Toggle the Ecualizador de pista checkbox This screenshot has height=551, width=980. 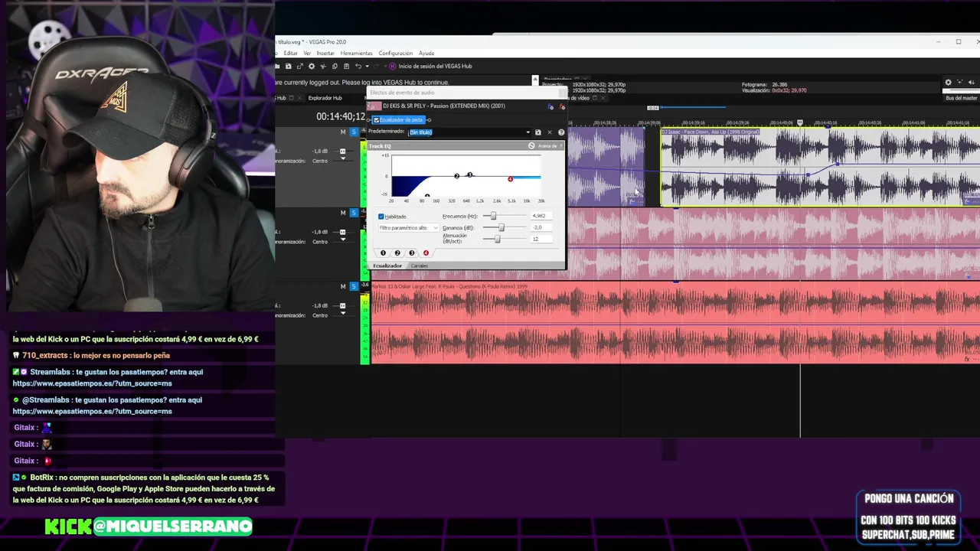click(x=377, y=120)
